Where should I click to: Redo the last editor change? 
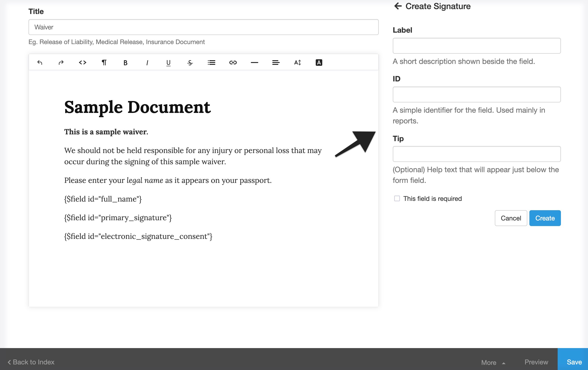click(61, 63)
